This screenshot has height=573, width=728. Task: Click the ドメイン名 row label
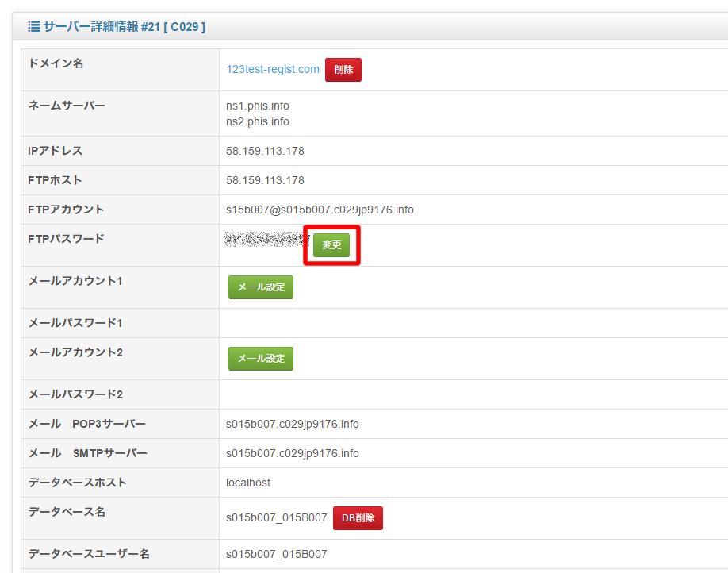point(56,63)
